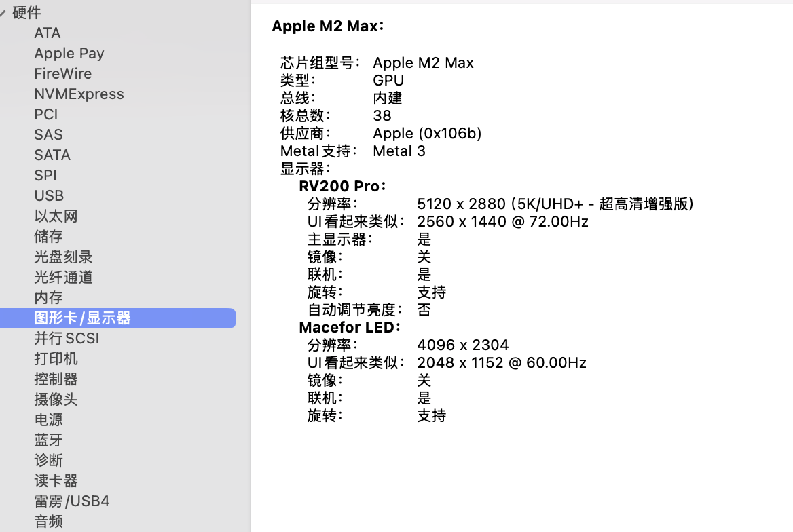Click the vendor value Apple (0x106b)
This screenshot has height=532, width=793.
point(427,134)
